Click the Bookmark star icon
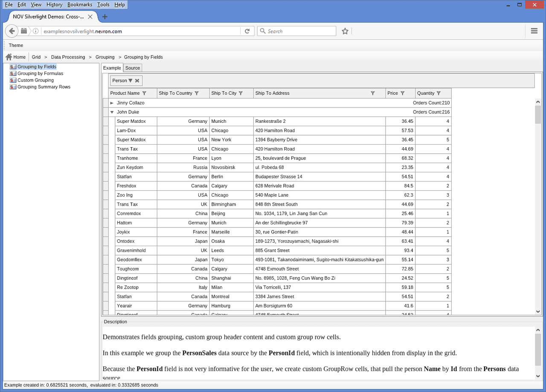 [345, 31]
